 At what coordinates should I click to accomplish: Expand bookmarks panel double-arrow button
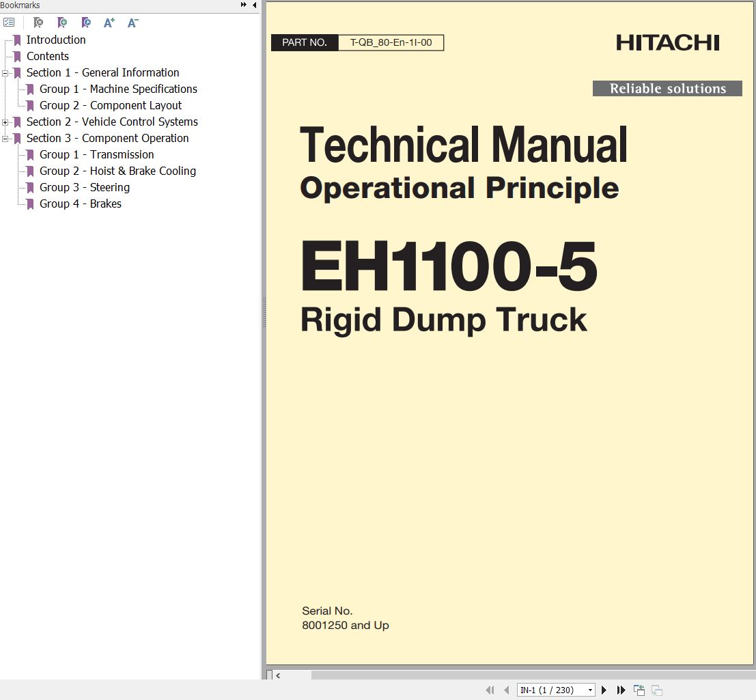tap(244, 5)
